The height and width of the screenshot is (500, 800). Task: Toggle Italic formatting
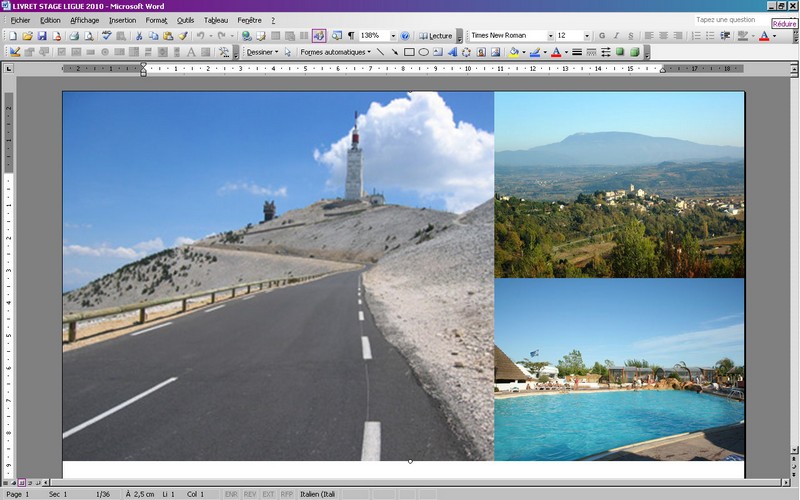616,36
